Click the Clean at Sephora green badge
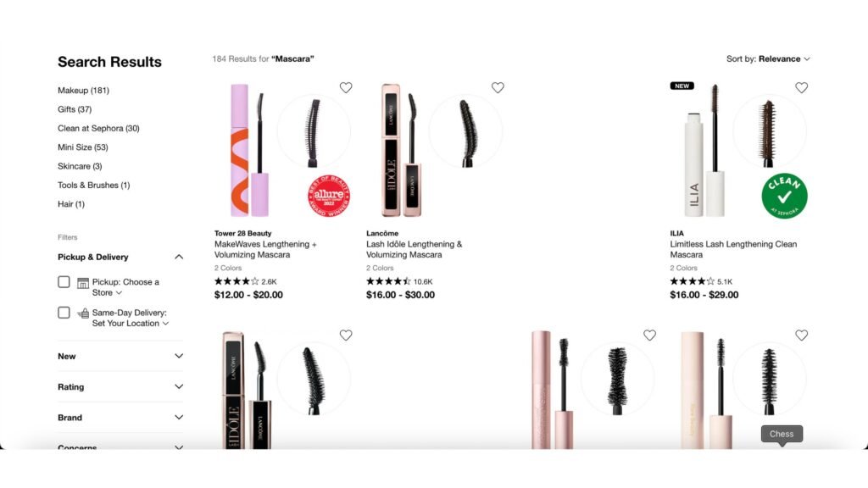Image resolution: width=868 pixels, height=488 pixels. click(784, 196)
